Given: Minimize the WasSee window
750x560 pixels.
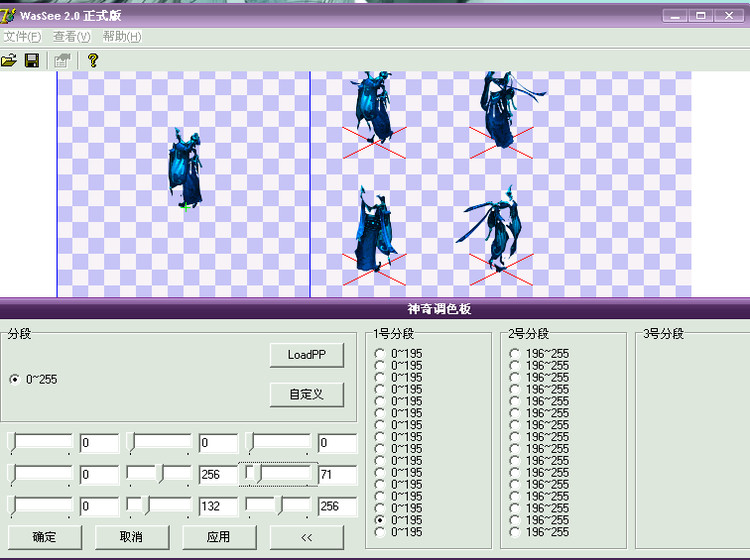Looking at the screenshot, I should pyautogui.click(x=675, y=16).
